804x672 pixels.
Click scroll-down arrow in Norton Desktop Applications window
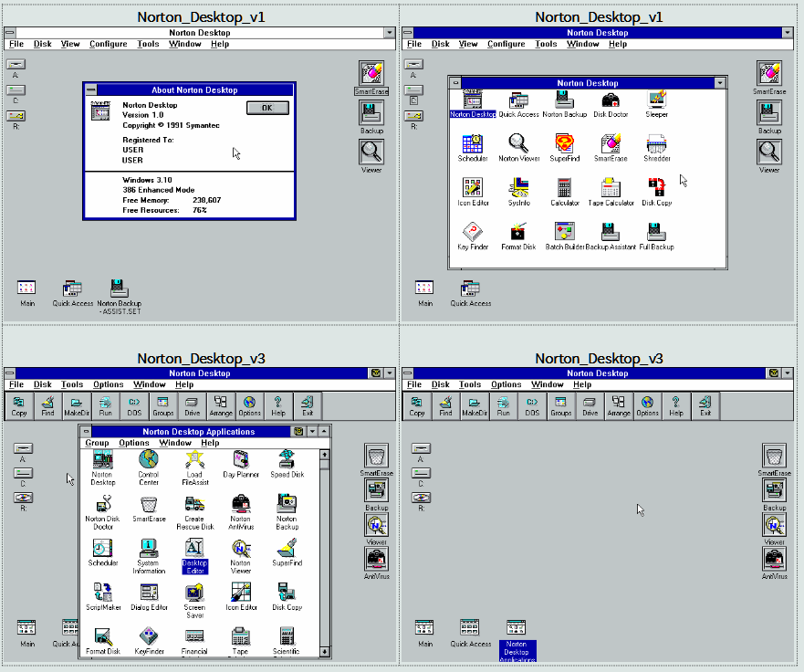pyautogui.click(x=325, y=652)
